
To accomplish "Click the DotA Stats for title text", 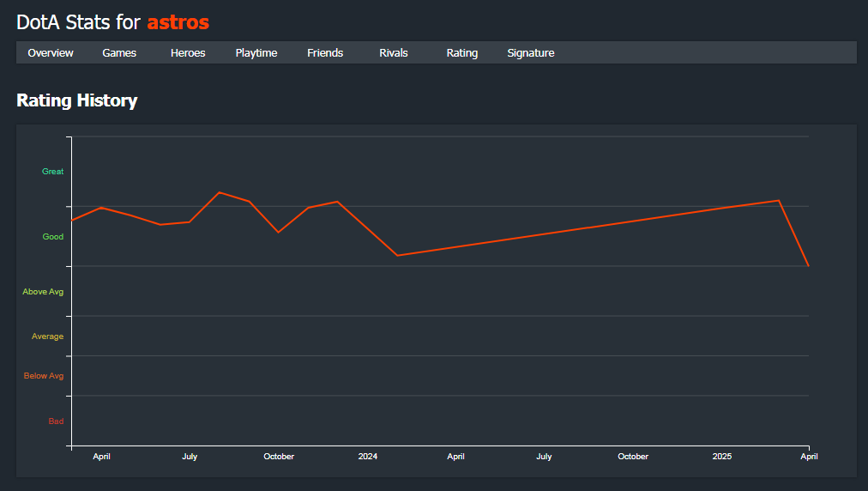I will [x=78, y=22].
